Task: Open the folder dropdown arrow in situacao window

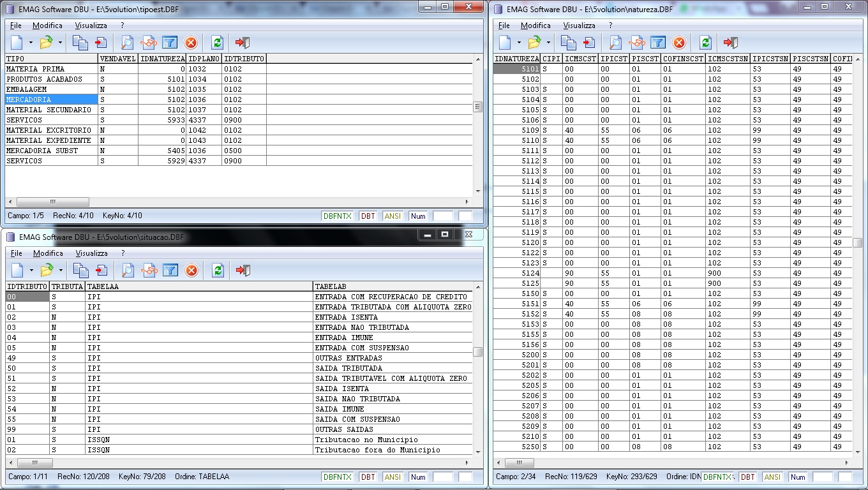Action: [x=61, y=271]
